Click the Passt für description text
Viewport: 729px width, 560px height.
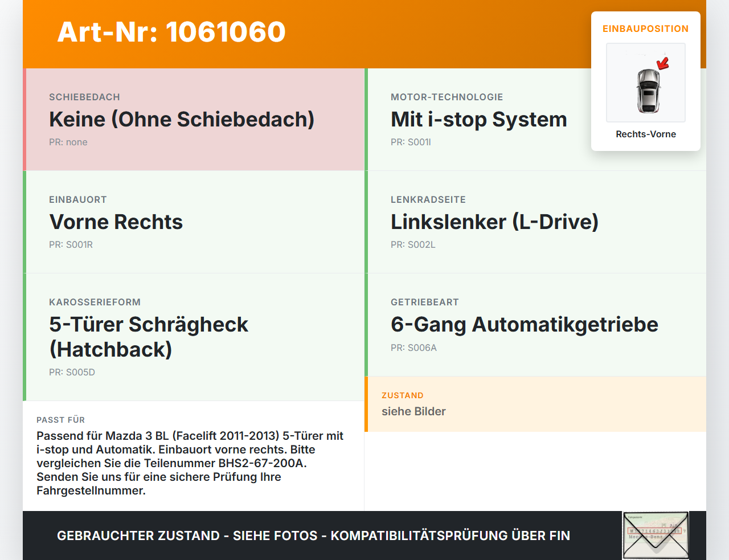190,463
